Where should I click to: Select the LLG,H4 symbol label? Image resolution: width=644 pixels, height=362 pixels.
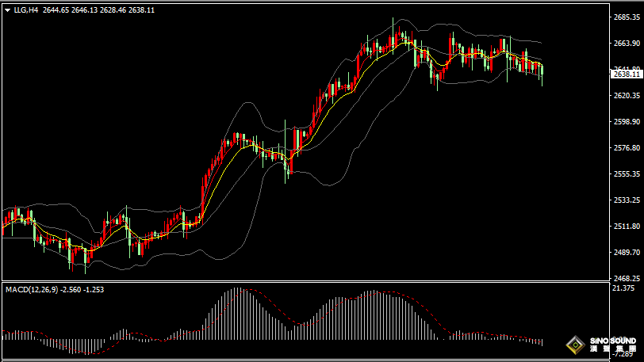(x=26, y=10)
